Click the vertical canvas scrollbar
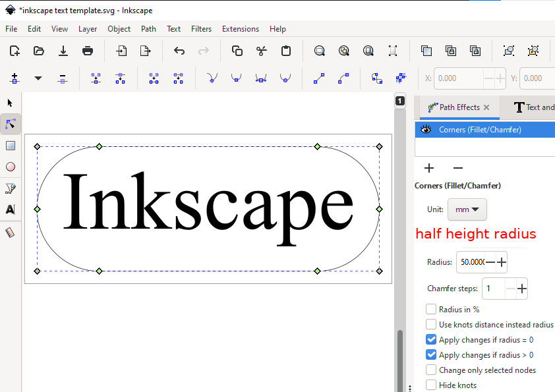555x392 pixels. click(x=400, y=360)
